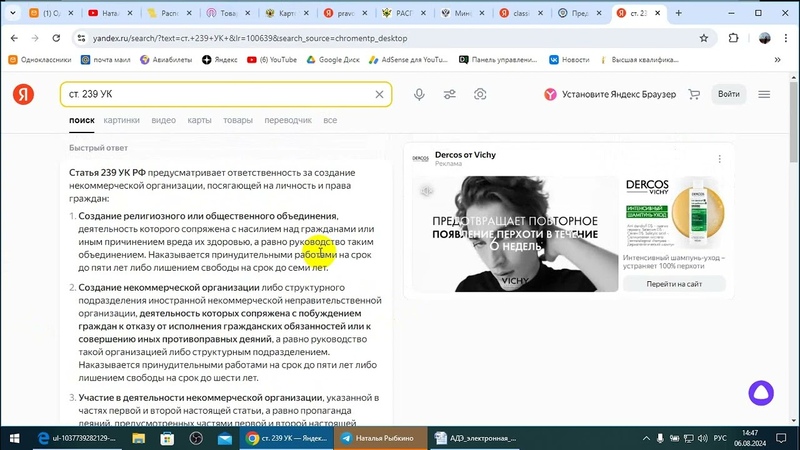Switch to the видео tab
This screenshot has height=450, width=800.
[163, 120]
